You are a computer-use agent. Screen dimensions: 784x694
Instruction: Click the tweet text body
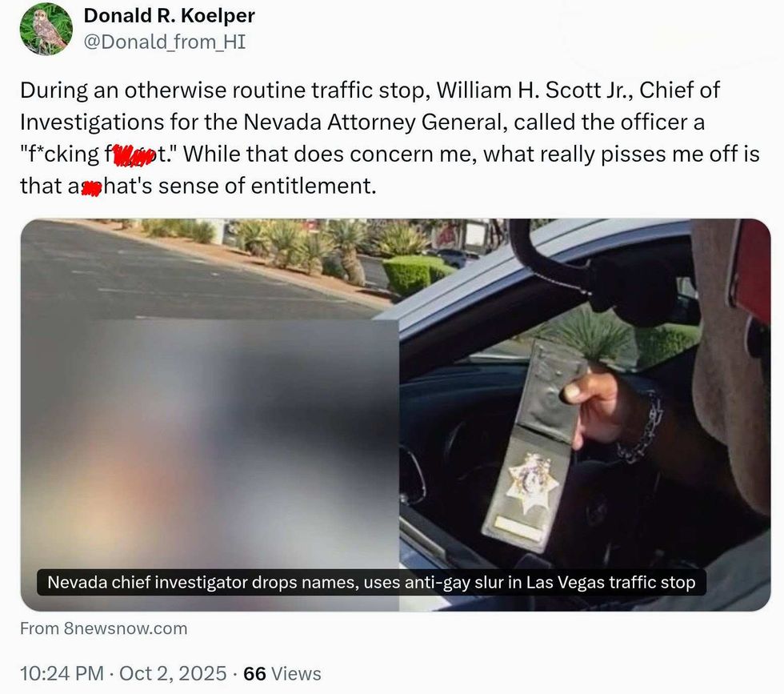(x=390, y=138)
